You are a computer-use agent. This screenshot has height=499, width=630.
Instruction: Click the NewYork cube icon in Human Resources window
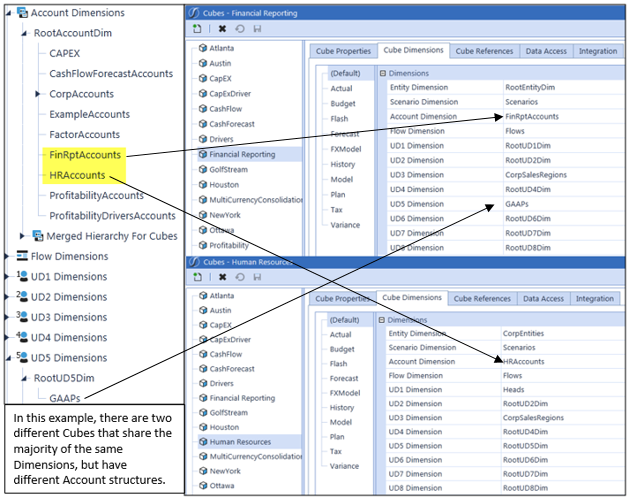(203, 470)
